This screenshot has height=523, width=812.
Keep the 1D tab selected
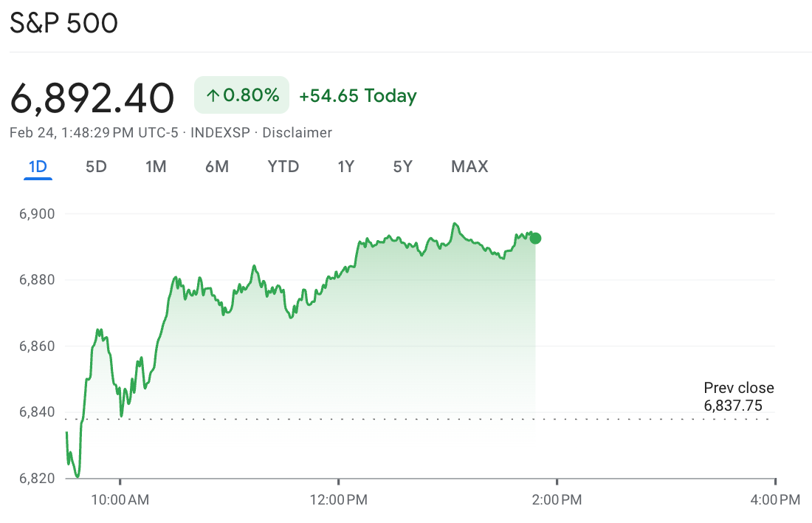[x=38, y=167]
